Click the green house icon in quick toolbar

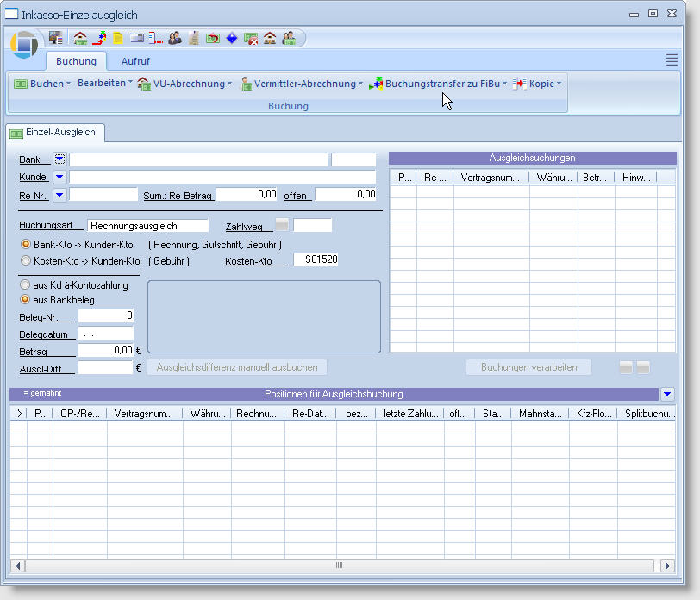(x=80, y=38)
